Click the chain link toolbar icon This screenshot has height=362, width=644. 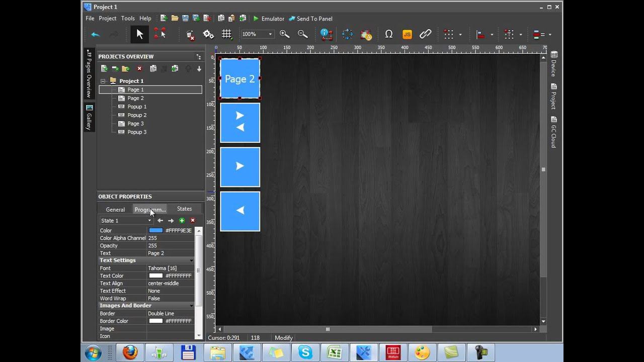[x=425, y=34]
